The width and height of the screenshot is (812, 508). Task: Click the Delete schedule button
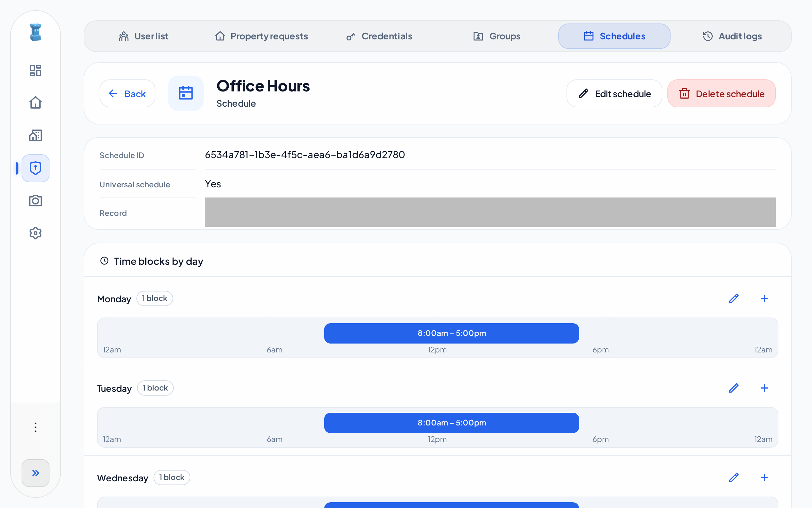(721, 93)
